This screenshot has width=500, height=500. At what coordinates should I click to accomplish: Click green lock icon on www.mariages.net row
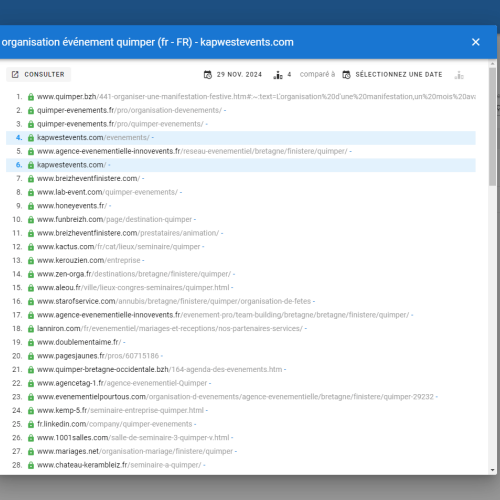(31, 452)
